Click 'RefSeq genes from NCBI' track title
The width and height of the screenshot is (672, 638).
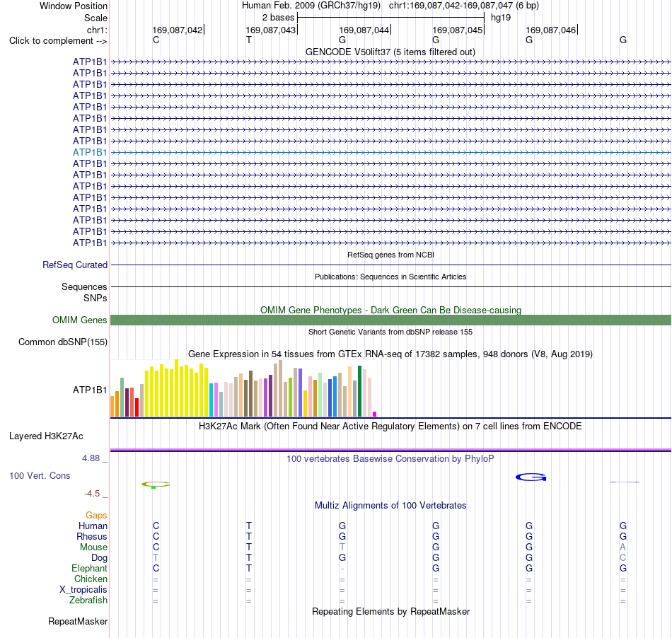point(390,255)
